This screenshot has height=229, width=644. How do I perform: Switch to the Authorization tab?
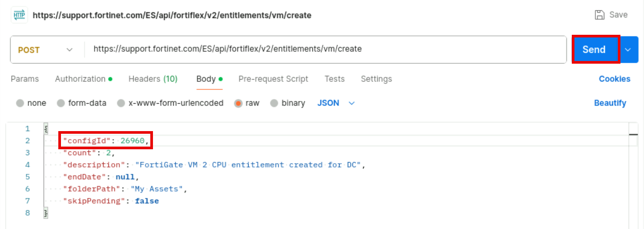tap(83, 79)
